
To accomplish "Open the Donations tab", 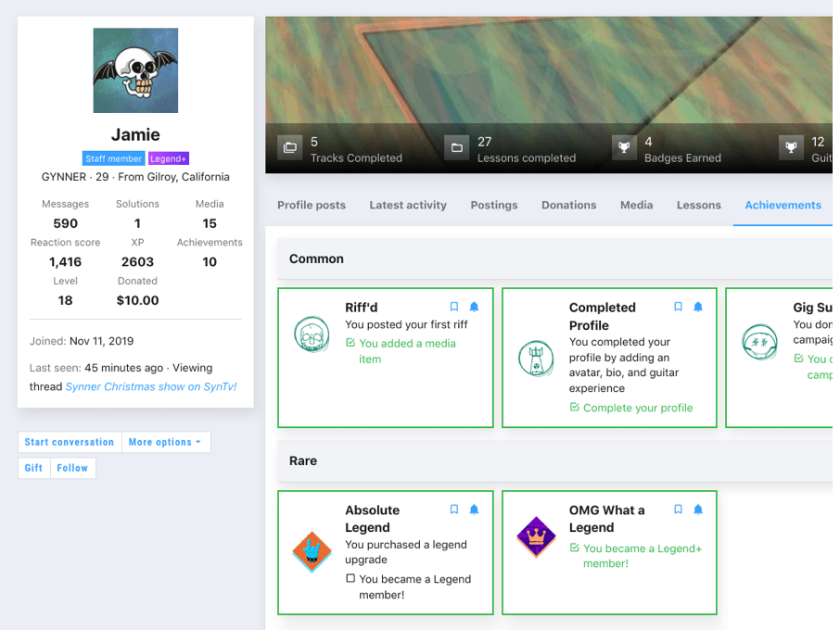I will (568, 205).
